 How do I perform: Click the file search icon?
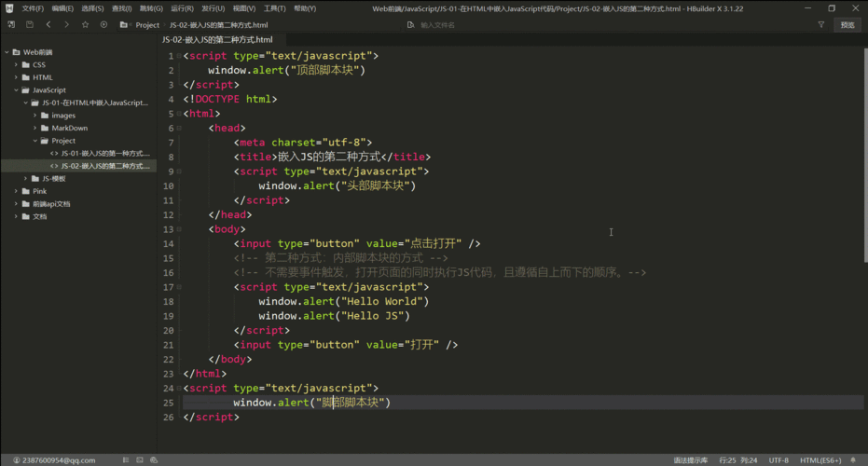(411, 24)
